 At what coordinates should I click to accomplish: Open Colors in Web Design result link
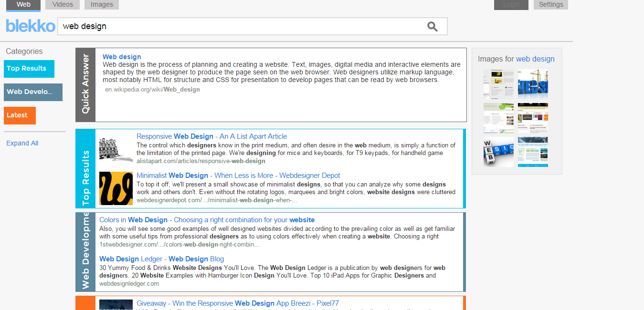pos(207,220)
